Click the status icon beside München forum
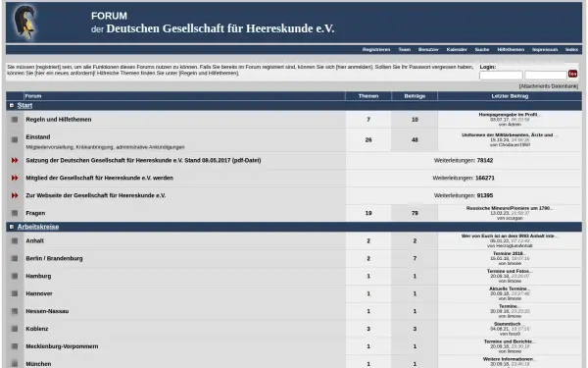Screen dimensions: 588x368 tap(15, 363)
